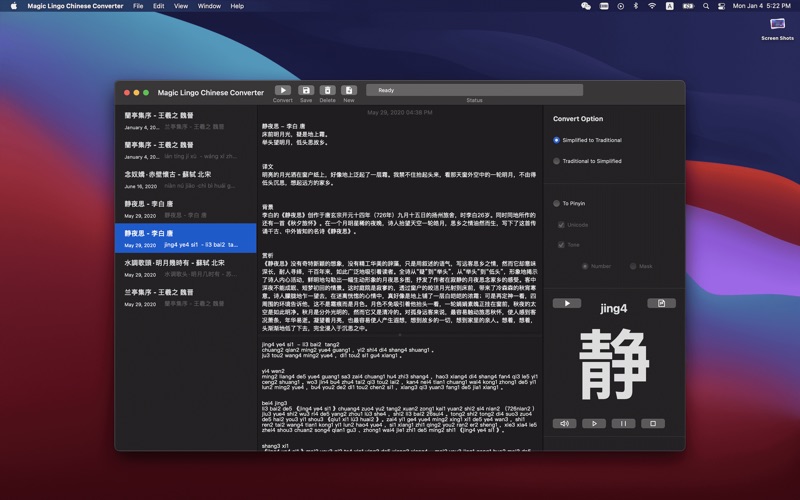Click the play button left of jing4
800x500 pixels.
click(566, 303)
